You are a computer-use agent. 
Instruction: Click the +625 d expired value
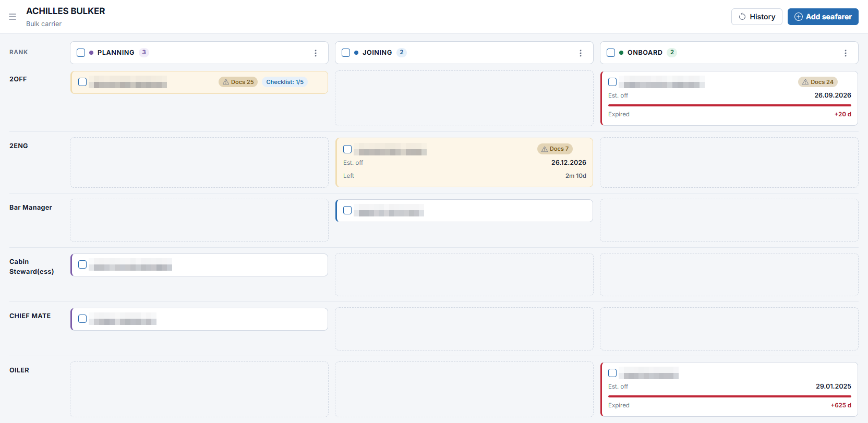tap(841, 405)
